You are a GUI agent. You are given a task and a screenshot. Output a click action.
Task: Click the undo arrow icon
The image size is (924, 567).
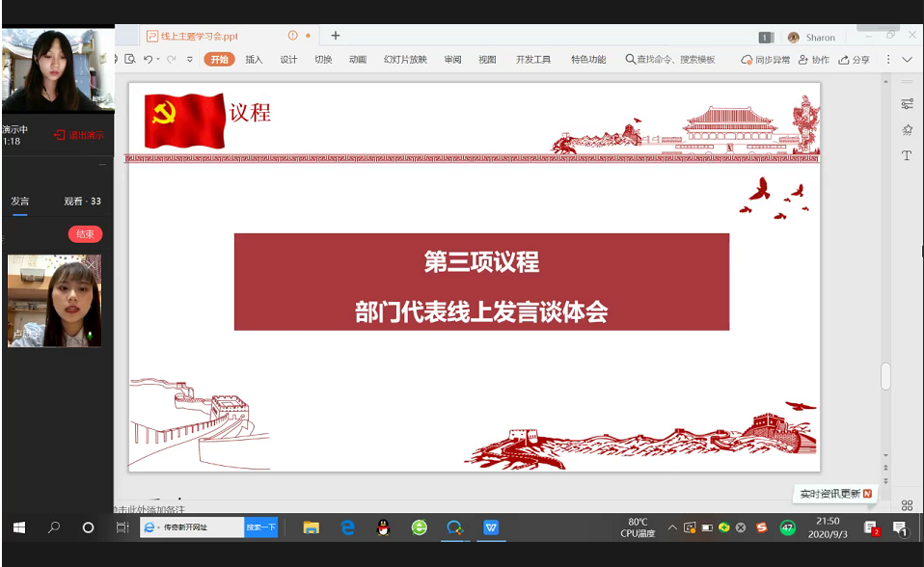click(148, 60)
